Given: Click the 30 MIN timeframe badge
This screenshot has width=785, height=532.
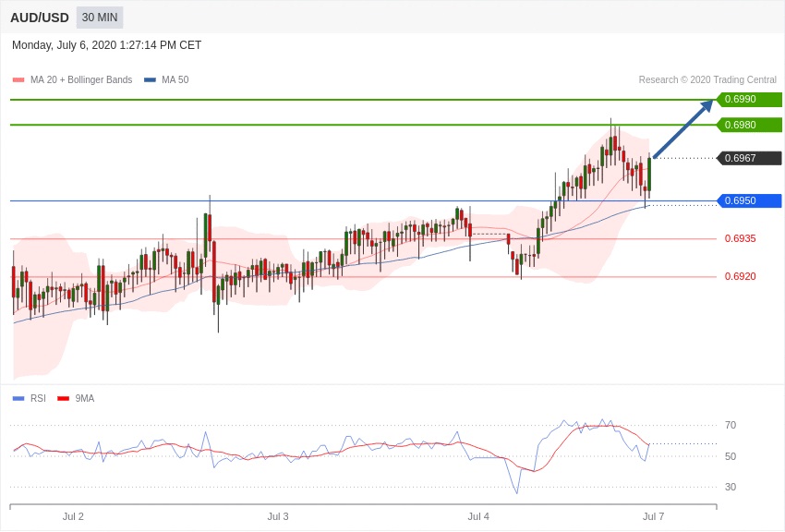Looking at the screenshot, I should [100, 18].
